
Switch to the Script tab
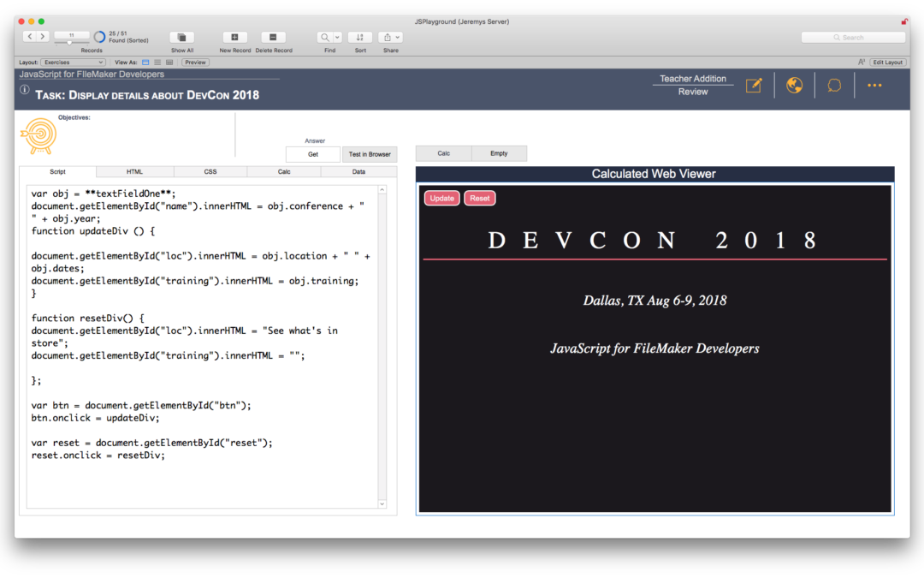pyautogui.click(x=58, y=171)
